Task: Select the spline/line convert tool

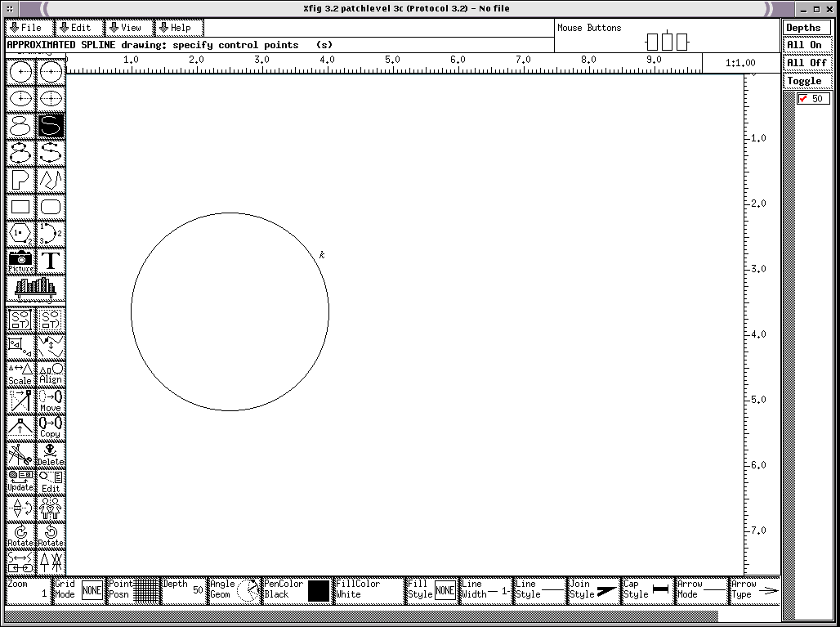Action: click(x=20, y=562)
